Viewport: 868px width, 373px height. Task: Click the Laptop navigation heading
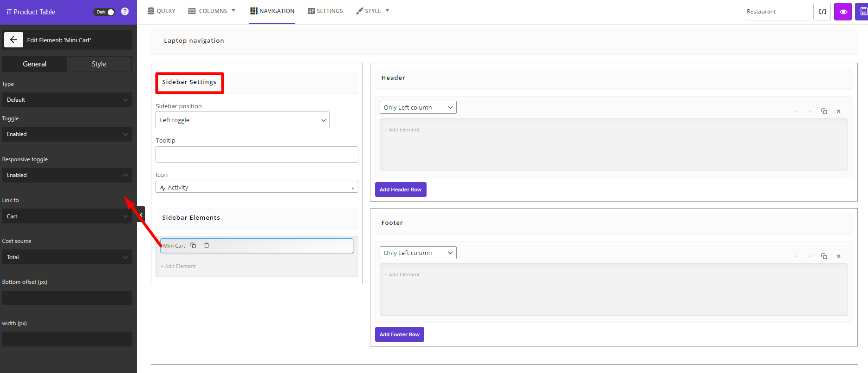[x=194, y=41]
